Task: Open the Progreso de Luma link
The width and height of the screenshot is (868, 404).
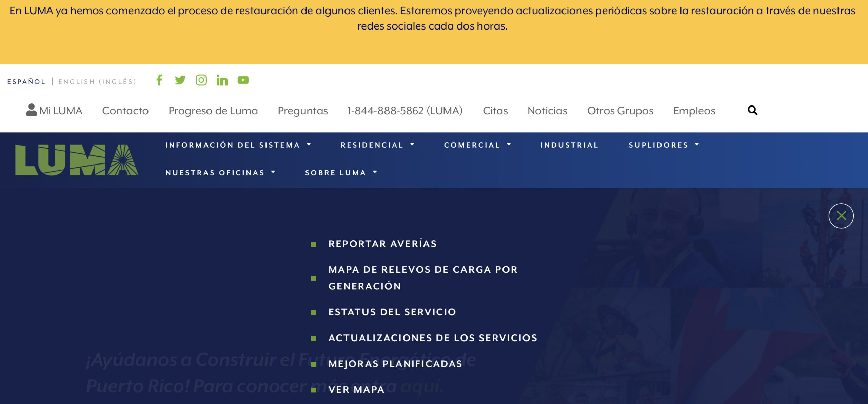Action: click(x=213, y=111)
